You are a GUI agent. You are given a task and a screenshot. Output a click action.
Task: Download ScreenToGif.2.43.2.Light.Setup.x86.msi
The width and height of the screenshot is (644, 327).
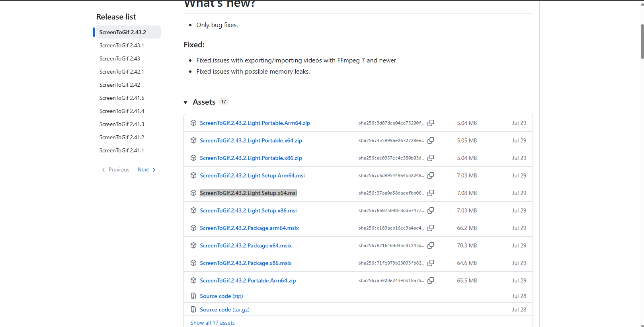(248, 210)
